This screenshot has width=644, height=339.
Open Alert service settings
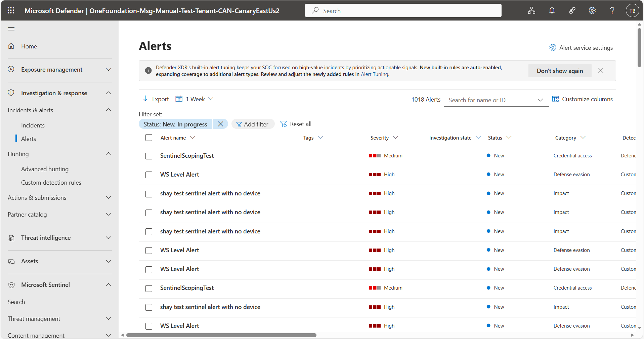(581, 47)
